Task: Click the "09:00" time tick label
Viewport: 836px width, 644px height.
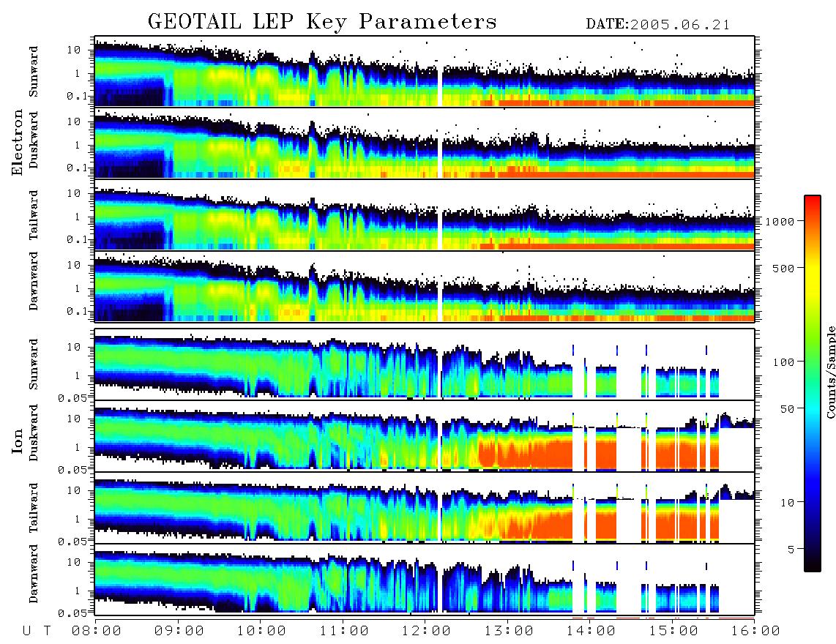Action: click(179, 632)
